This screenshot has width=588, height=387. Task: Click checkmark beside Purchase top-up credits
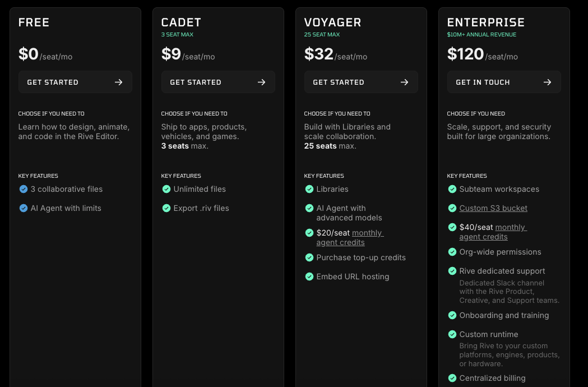309,257
